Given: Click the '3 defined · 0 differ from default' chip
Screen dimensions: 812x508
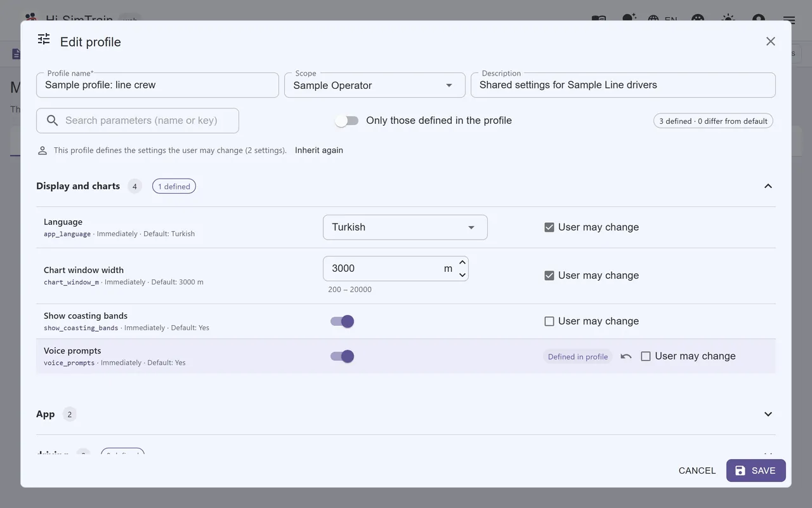Looking at the screenshot, I should click(x=713, y=121).
